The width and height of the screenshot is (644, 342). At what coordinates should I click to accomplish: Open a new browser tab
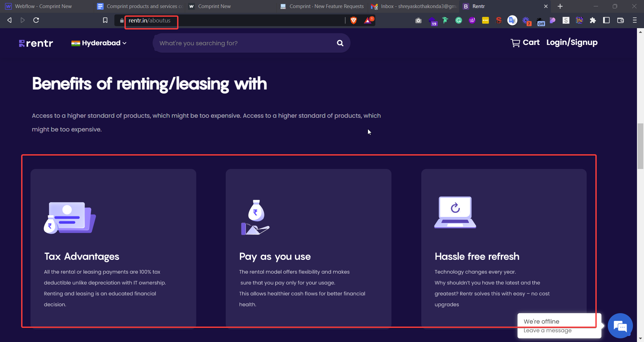560,6
